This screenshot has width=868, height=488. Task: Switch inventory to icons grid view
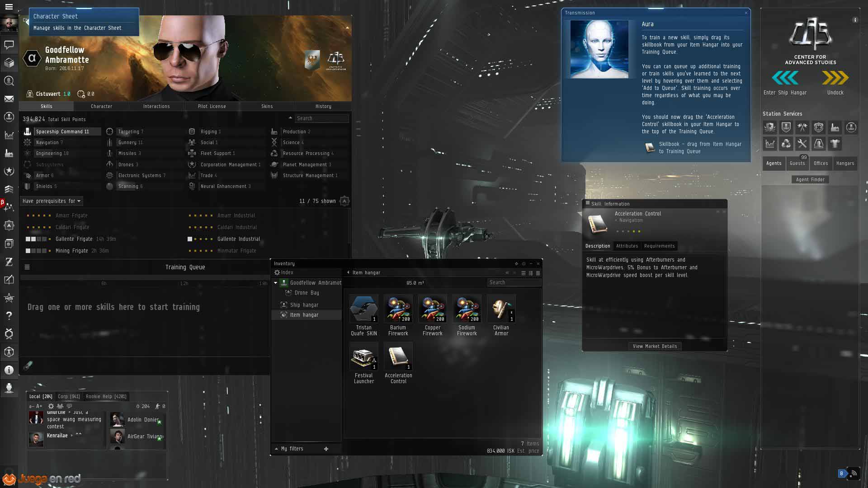coord(524,273)
